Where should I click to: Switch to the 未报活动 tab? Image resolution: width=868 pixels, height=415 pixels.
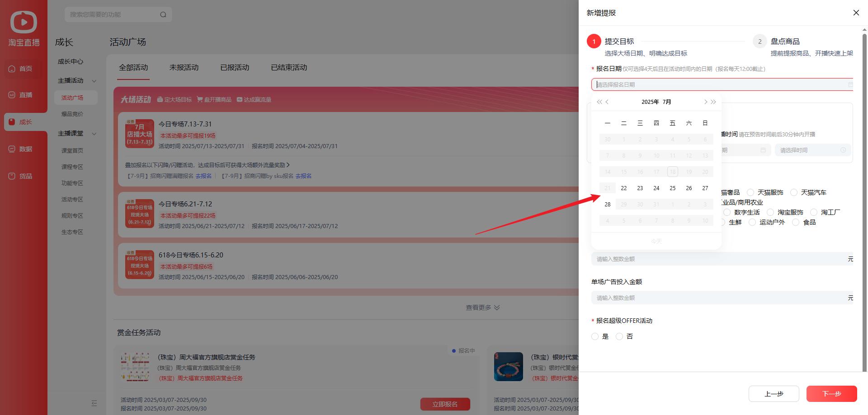click(x=184, y=67)
